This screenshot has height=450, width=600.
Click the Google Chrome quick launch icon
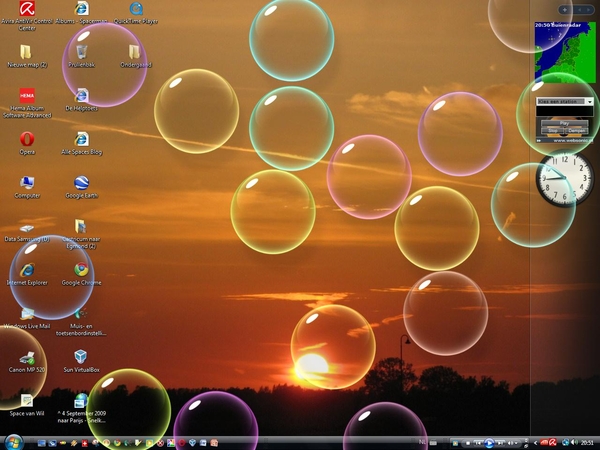tap(117, 443)
